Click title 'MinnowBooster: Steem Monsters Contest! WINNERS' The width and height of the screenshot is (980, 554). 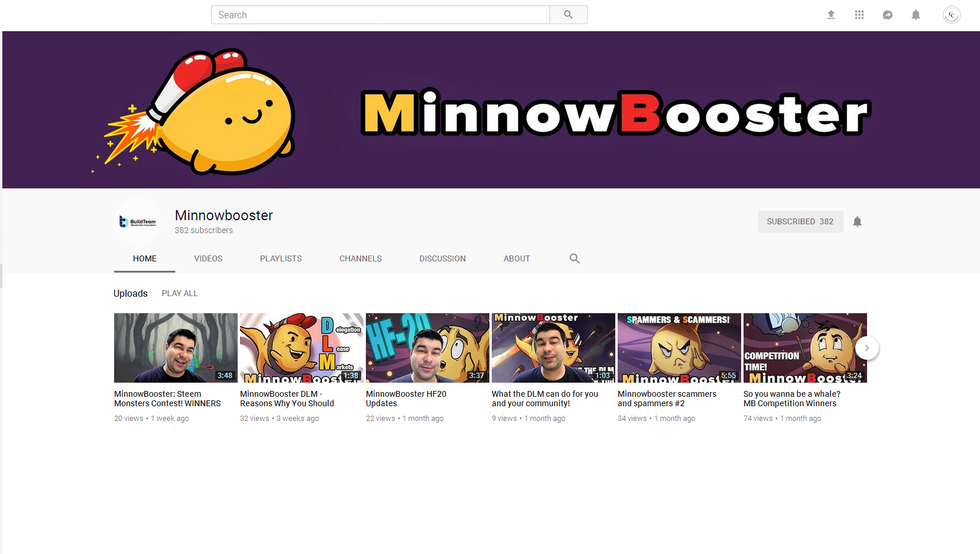[x=168, y=399]
